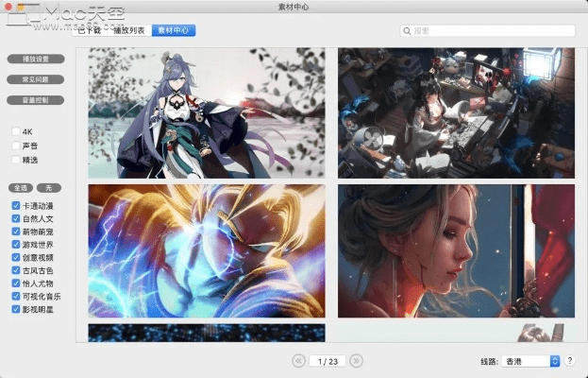Open the woman with sword portrait wallpaper
588x378 pixels.
[456, 250]
